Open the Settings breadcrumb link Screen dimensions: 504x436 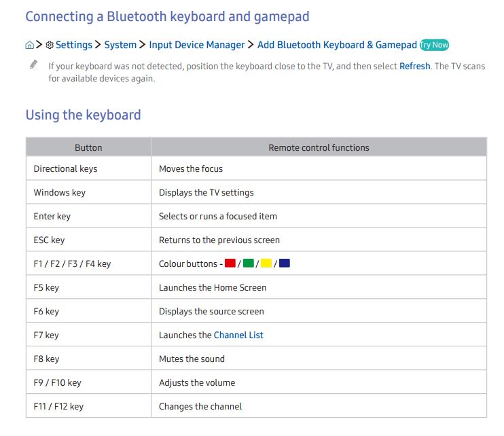[73, 45]
